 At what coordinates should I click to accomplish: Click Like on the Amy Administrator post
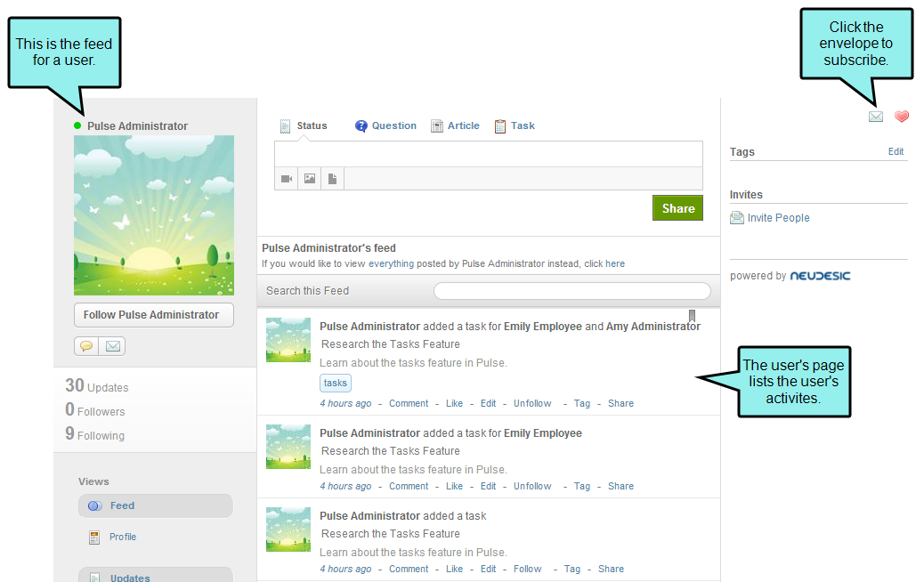click(454, 403)
